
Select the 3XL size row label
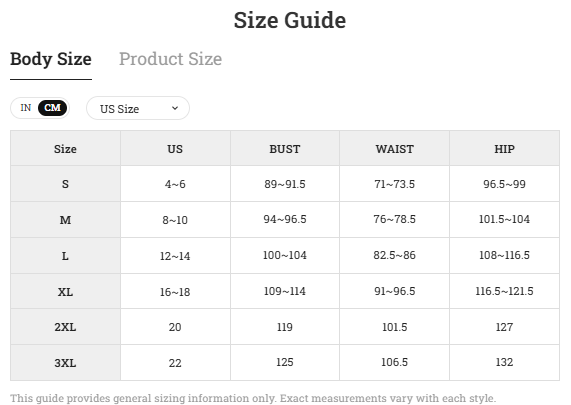pyautogui.click(x=66, y=363)
